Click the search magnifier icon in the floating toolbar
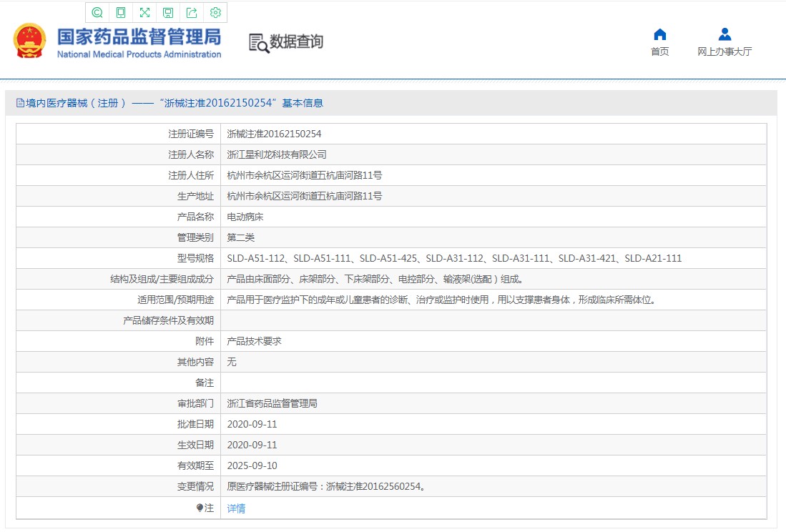The width and height of the screenshot is (786, 532). point(97,13)
